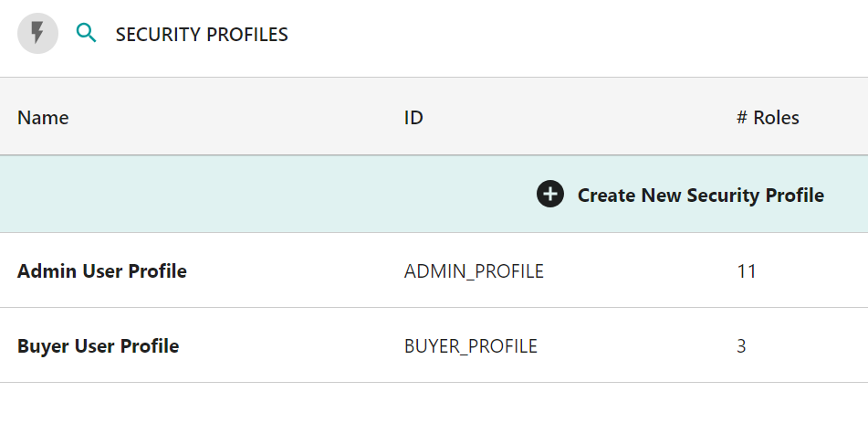Focus the Security Profiles search field

(x=201, y=35)
